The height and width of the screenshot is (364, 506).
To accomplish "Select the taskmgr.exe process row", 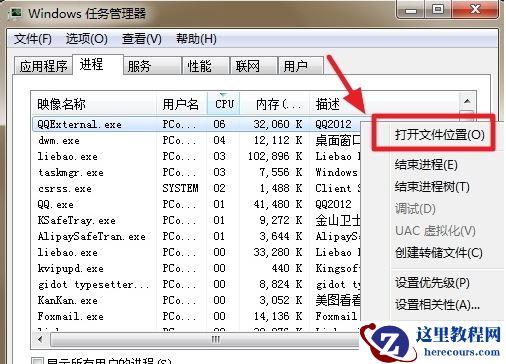I will coord(197,172).
